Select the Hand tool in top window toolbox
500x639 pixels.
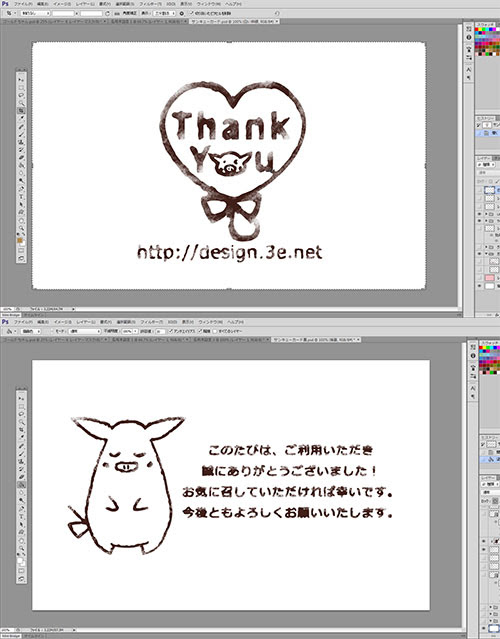(x=22, y=220)
